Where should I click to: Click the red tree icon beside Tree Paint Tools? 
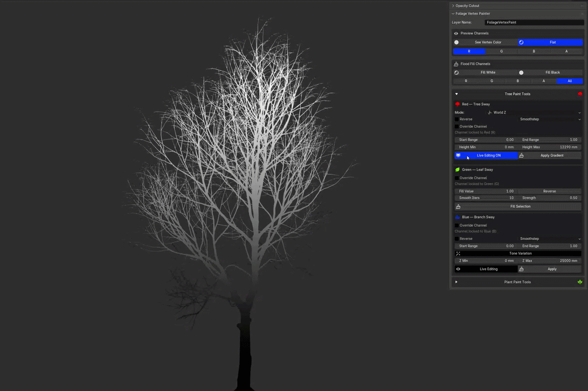pyautogui.click(x=580, y=94)
